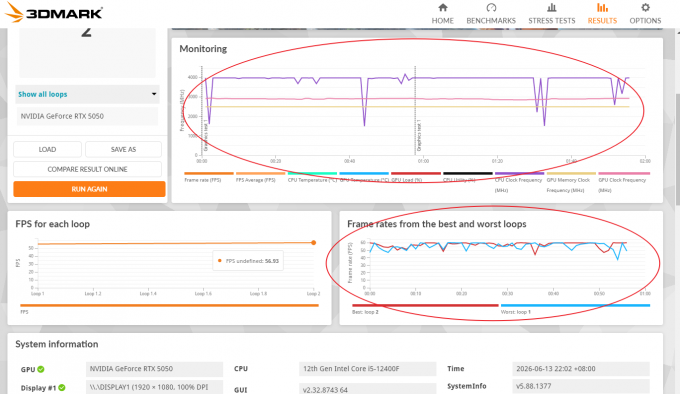The width and height of the screenshot is (680, 394).
Task: Select the STRESS TESTS tab label
Action: coord(552,20)
